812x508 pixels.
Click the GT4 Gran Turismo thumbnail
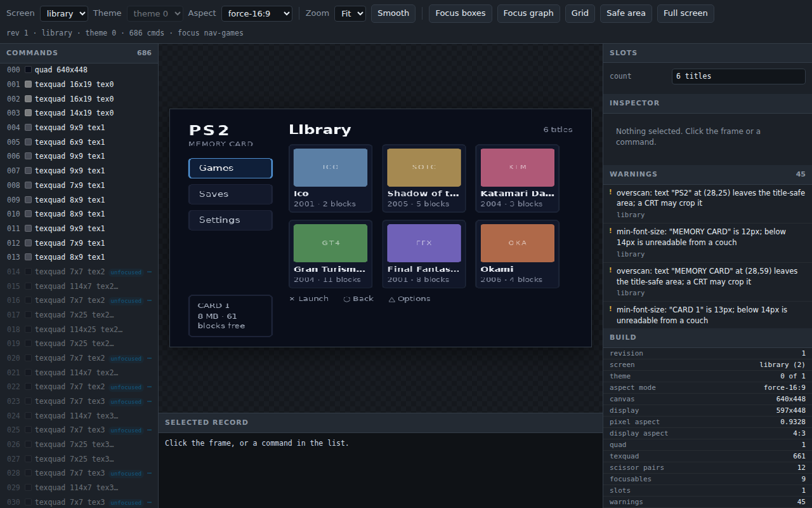(331, 243)
